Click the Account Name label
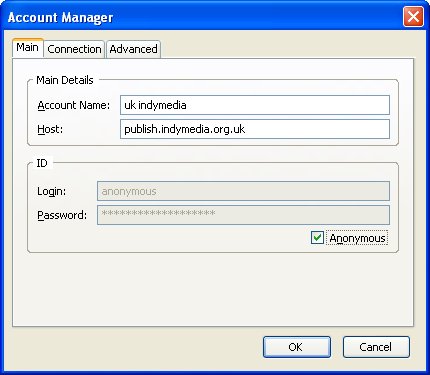 click(73, 105)
